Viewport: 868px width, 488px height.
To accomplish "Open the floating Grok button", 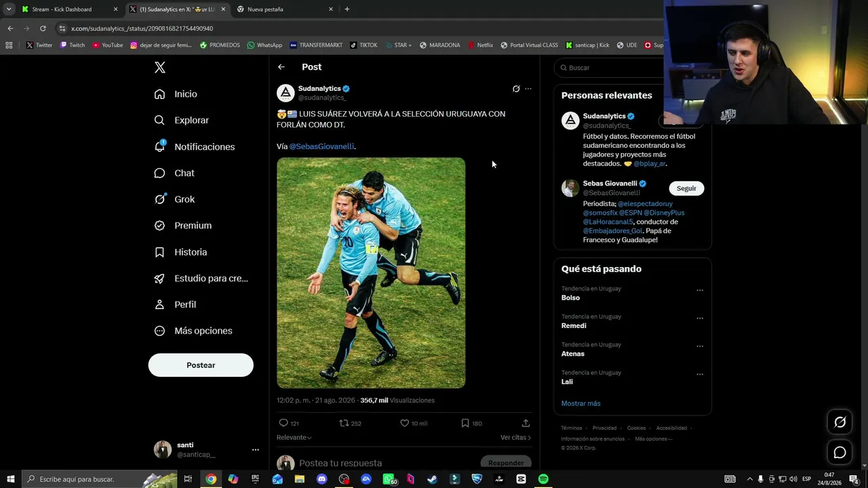I will (x=840, y=422).
